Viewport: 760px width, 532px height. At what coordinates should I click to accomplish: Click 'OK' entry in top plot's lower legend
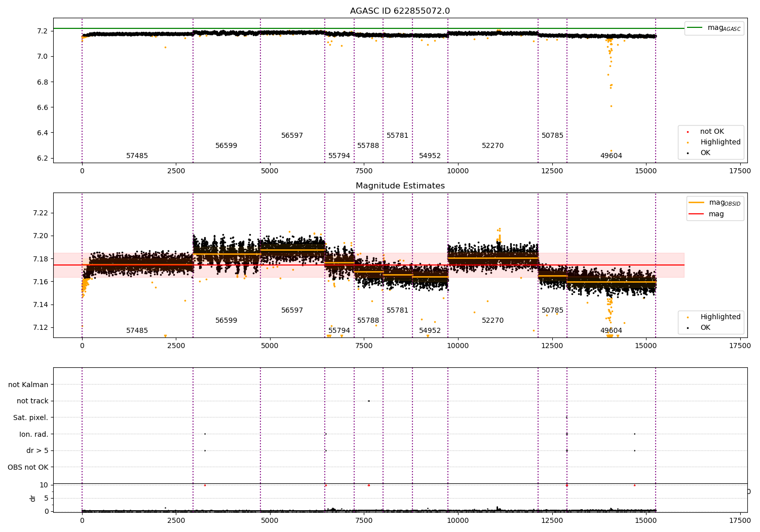705,153
